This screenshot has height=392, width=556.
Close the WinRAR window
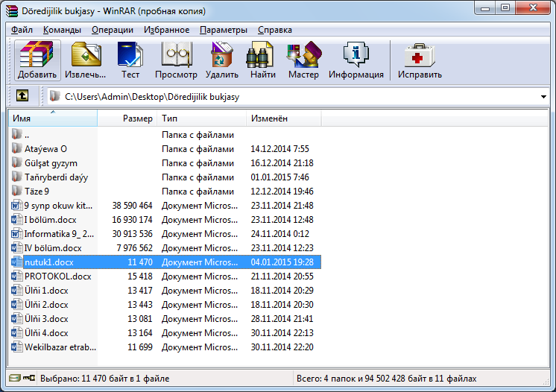click(533, 8)
